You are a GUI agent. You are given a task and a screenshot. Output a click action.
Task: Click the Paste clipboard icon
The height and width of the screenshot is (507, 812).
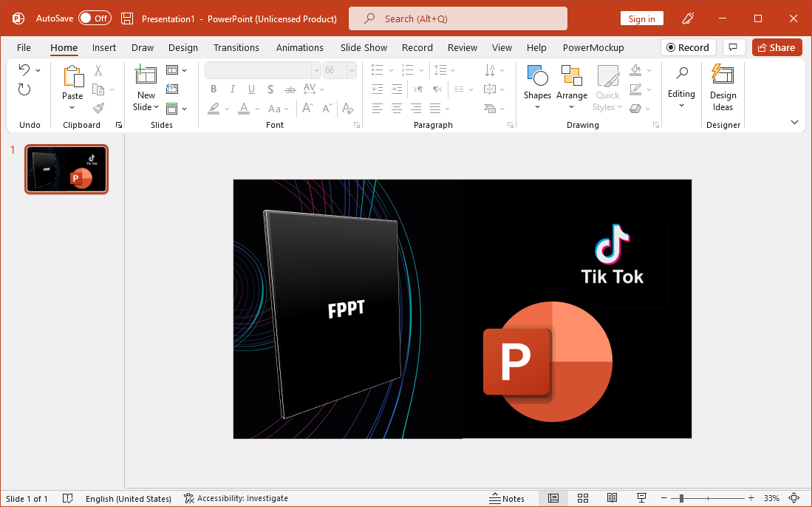point(73,76)
